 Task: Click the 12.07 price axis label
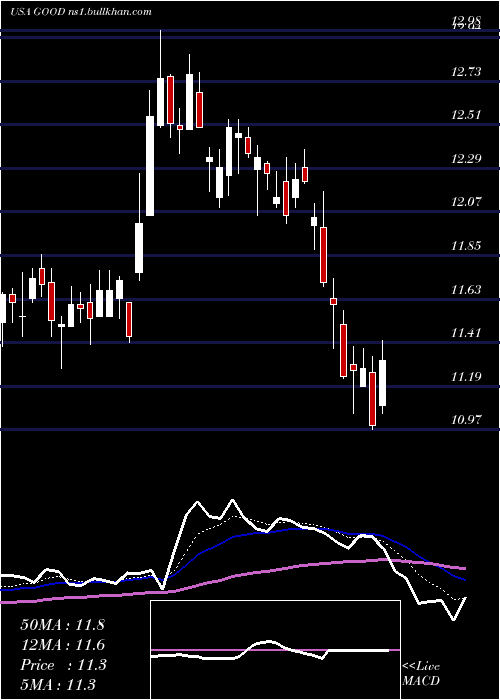tap(467, 202)
